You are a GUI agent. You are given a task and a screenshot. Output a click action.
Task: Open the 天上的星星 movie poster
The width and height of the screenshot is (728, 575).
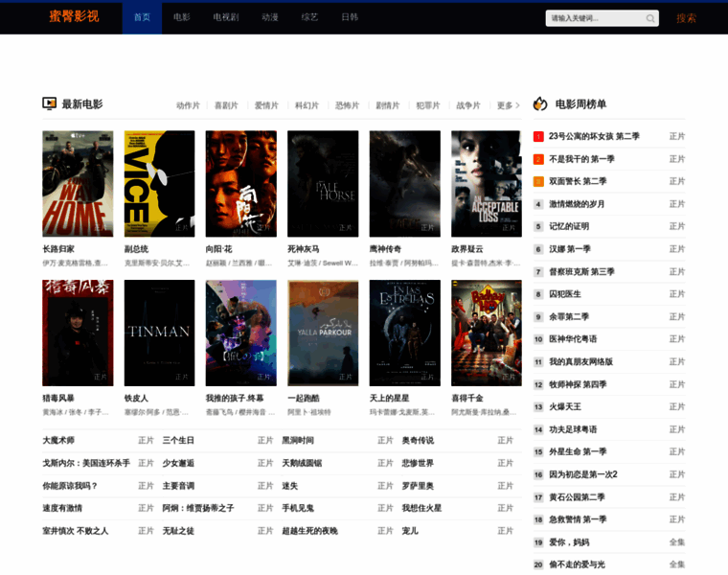405,333
